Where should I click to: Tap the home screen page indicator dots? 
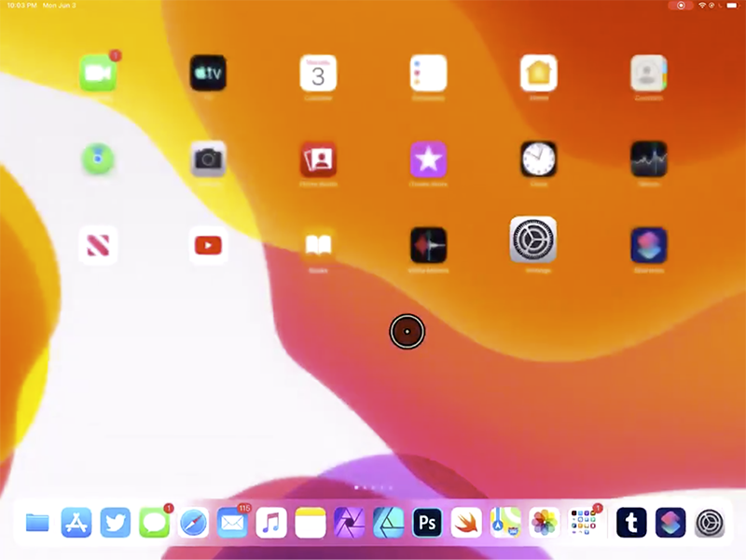point(373,487)
